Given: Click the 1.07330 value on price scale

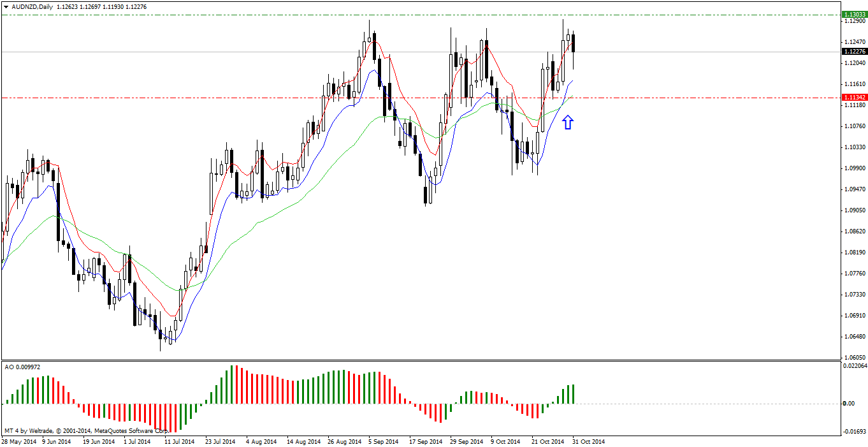Looking at the screenshot, I should (x=855, y=295).
